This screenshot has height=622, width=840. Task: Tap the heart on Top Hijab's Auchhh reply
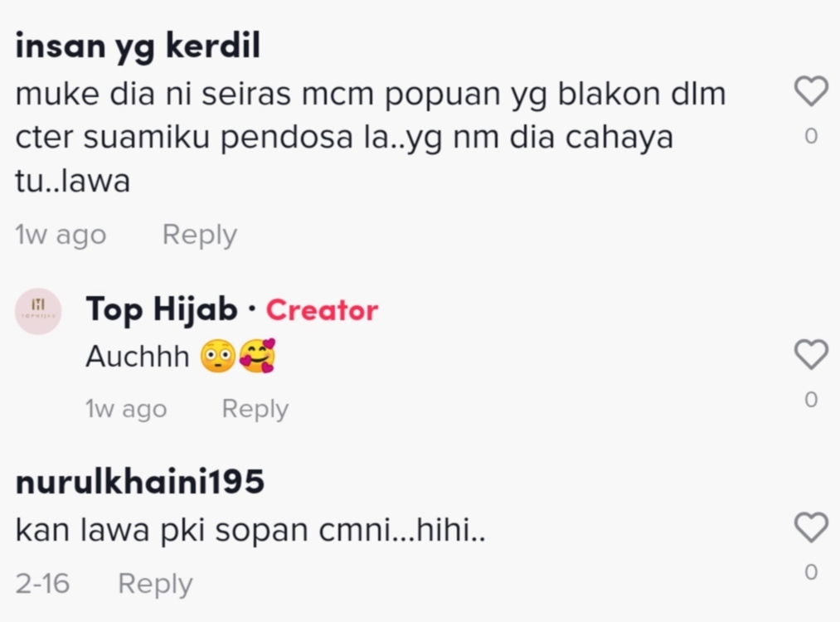click(x=811, y=355)
